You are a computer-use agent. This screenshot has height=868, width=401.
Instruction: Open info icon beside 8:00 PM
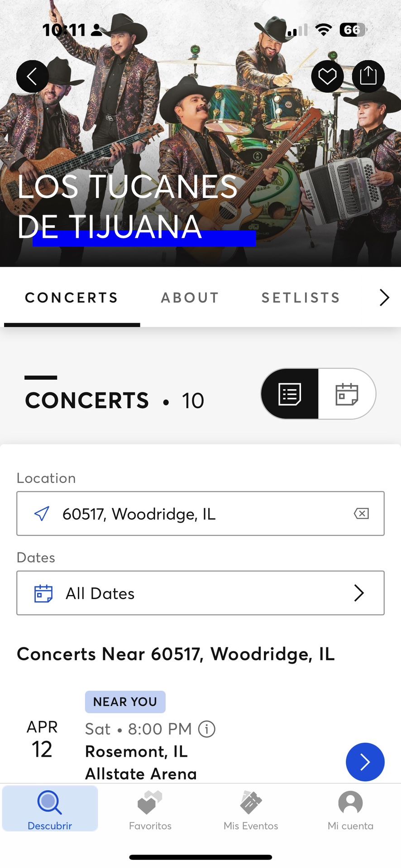207,729
